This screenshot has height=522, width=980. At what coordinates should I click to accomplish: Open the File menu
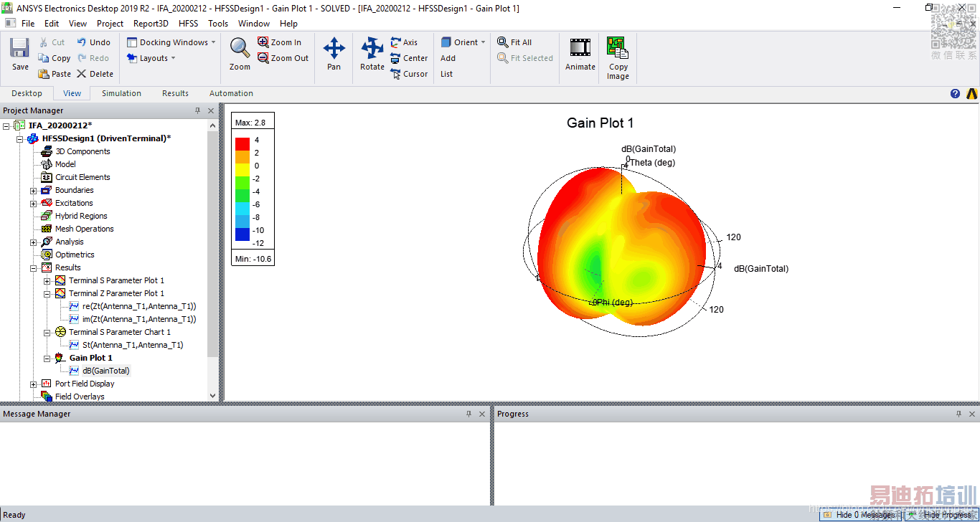pos(28,24)
